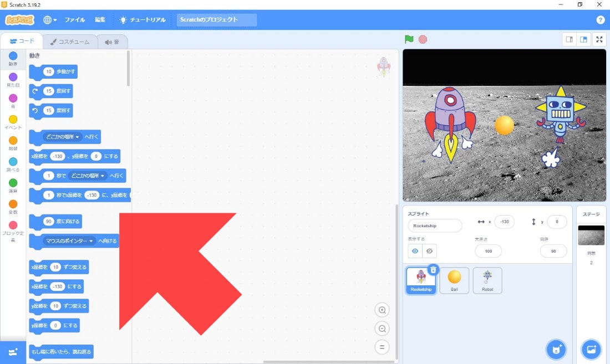Select the Rocketship sprite thumbnail

(x=421, y=280)
